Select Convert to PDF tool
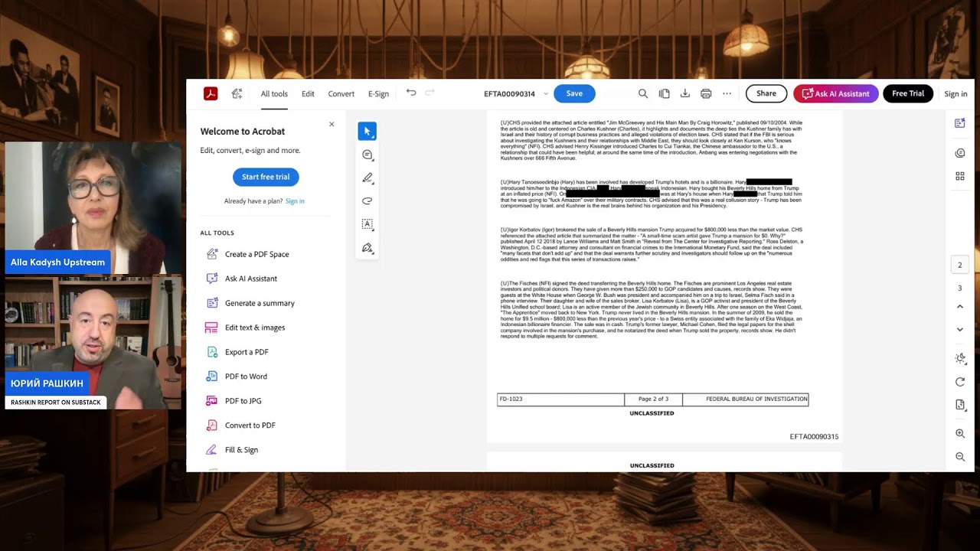The width and height of the screenshot is (980, 551). 250,425
